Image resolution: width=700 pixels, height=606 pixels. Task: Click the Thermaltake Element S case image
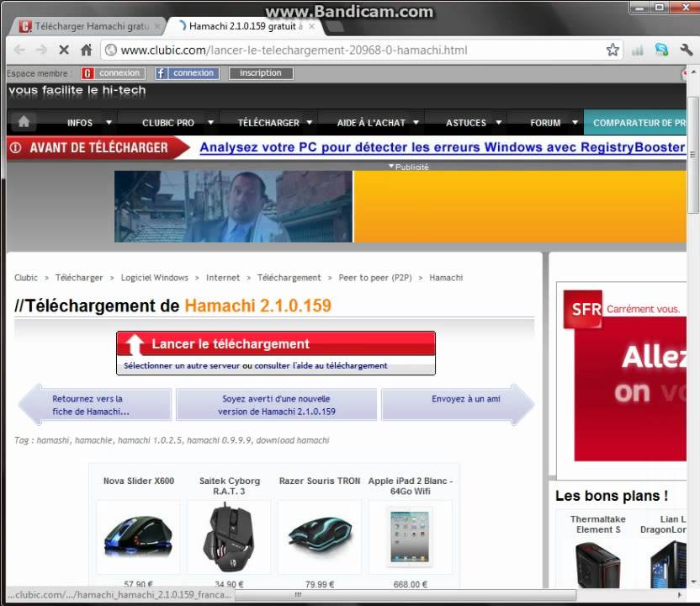pyautogui.click(x=597, y=564)
